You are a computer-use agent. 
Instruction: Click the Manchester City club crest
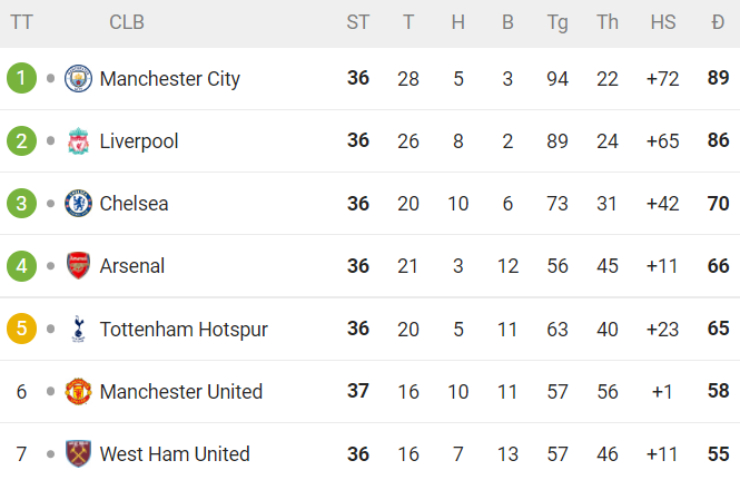click(78, 79)
